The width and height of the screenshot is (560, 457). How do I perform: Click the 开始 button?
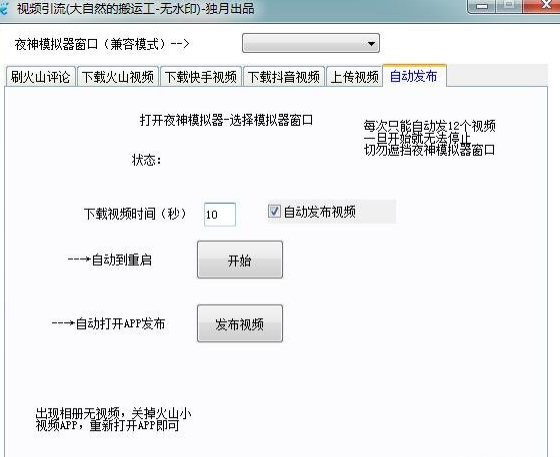click(x=240, y=260)
